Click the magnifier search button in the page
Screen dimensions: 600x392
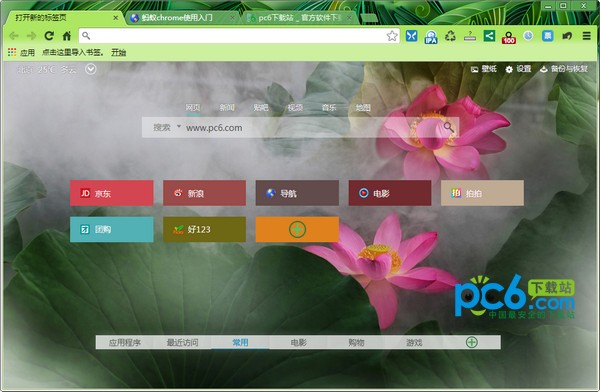tap(449, 127)
